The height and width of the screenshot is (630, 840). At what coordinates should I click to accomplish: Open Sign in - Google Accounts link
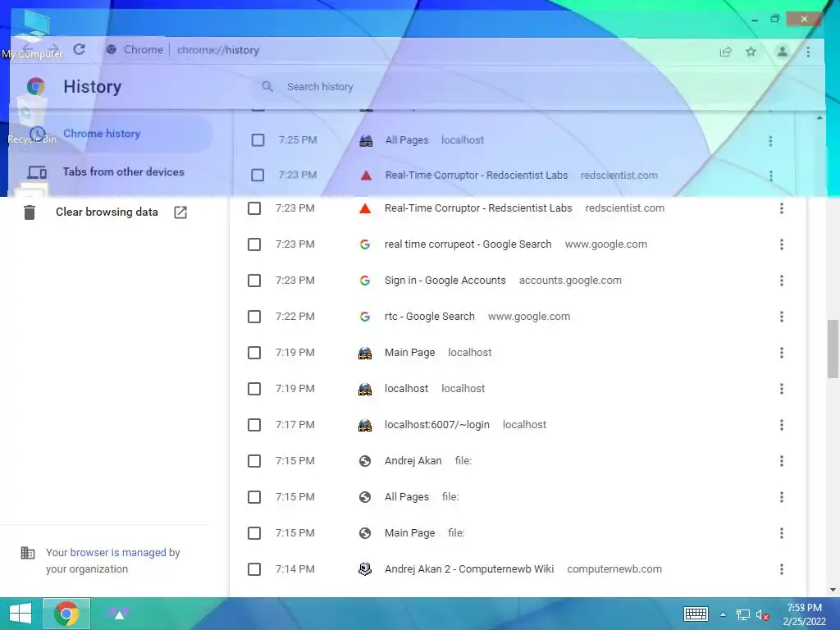point(445,281)
